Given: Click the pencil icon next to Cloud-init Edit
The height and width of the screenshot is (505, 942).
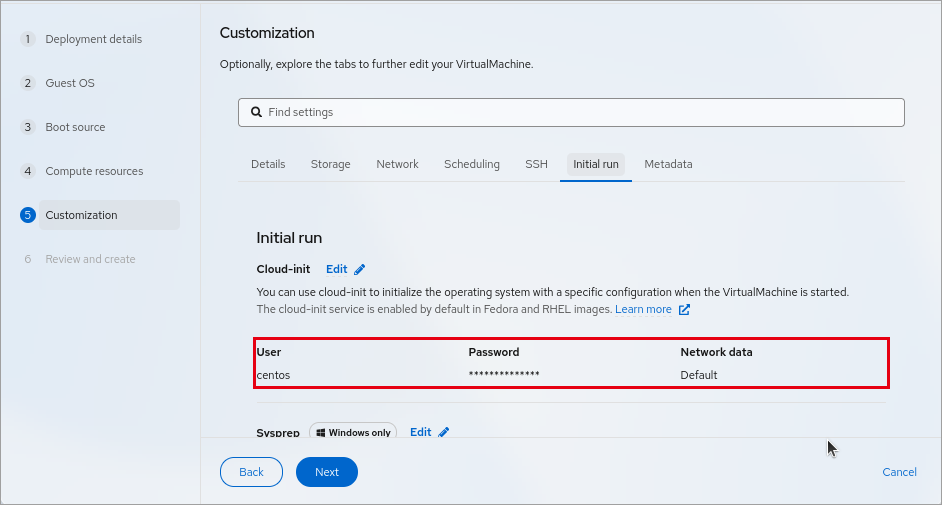Looking at the screenshot, I should (x=359, y=270).
